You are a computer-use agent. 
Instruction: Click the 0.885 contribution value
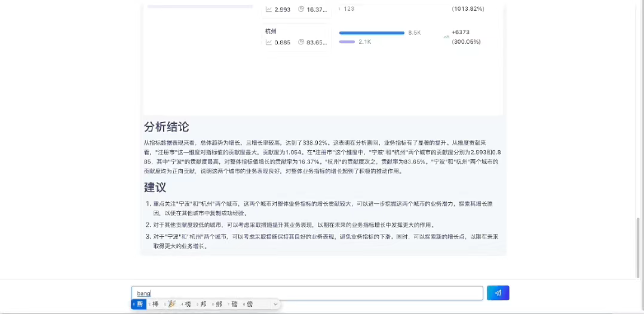tap(282, 42)
